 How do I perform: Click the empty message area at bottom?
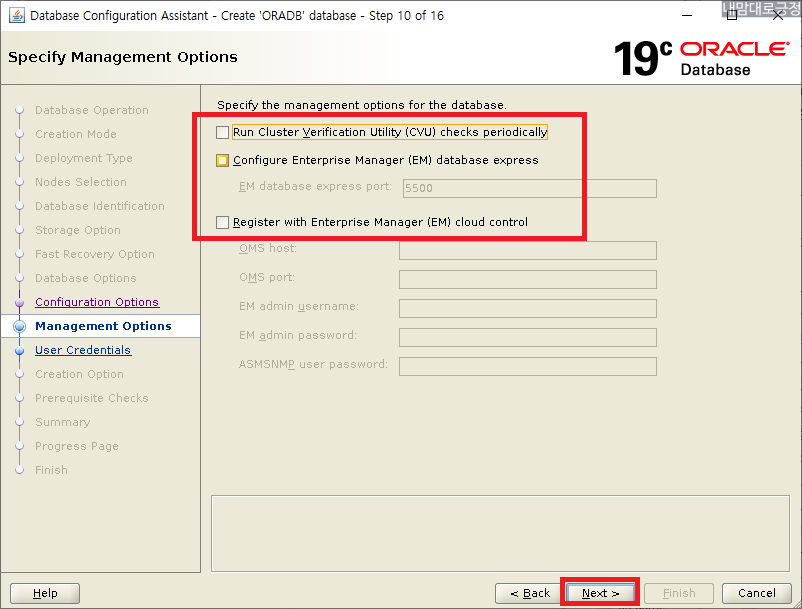tap(500, 533)
